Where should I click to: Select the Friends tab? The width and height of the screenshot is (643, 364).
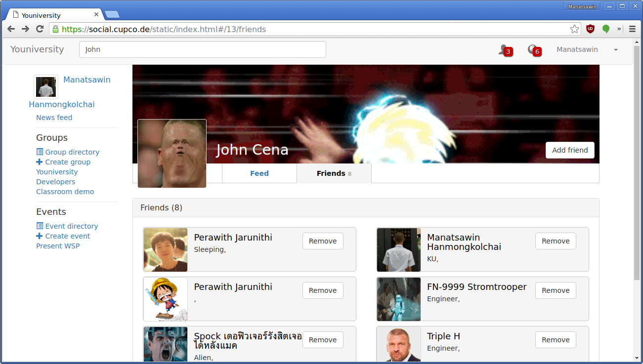tap(334, 173)
